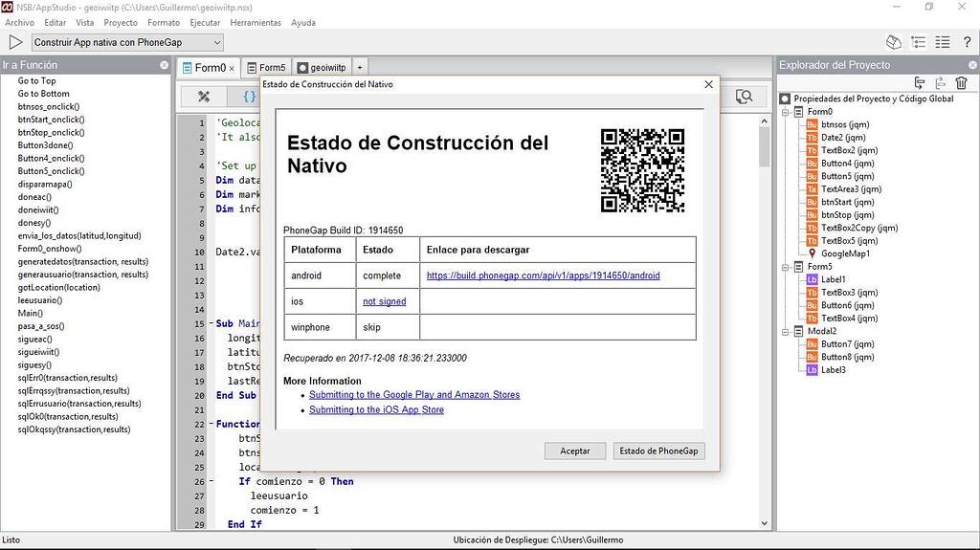The image size is (980, 550).
Task: Click the code editor scrollbar up arrow
Action: [x=765, y=121]
